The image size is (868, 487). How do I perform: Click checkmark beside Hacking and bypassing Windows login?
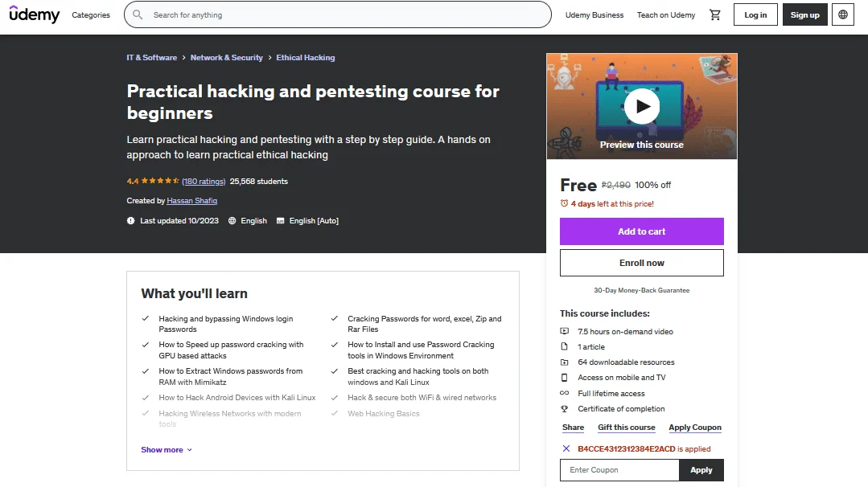point(146,318)
